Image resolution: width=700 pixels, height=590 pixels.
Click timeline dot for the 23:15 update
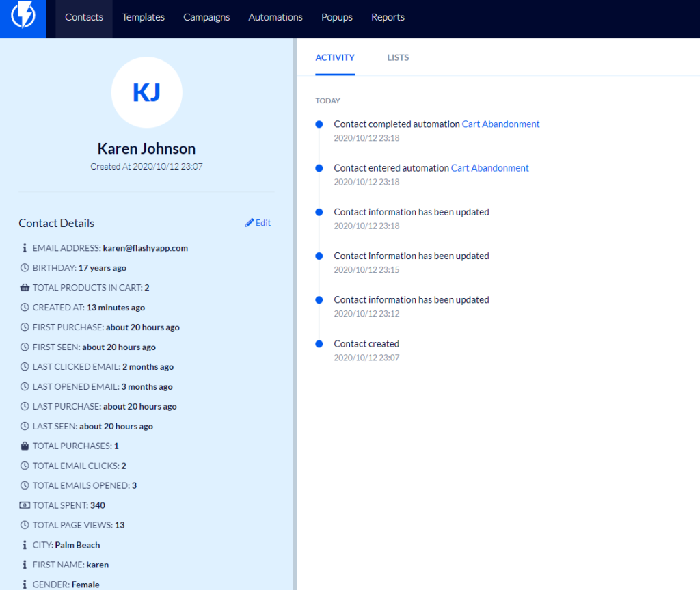[319, 256]
